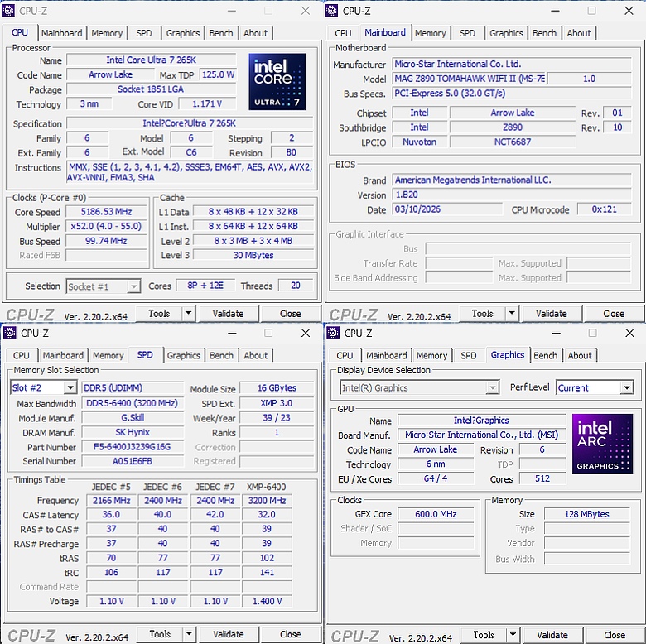646x644 pixels.
Task: Open Mainboard tab in SPD window
Action: [x=63, y=355]
